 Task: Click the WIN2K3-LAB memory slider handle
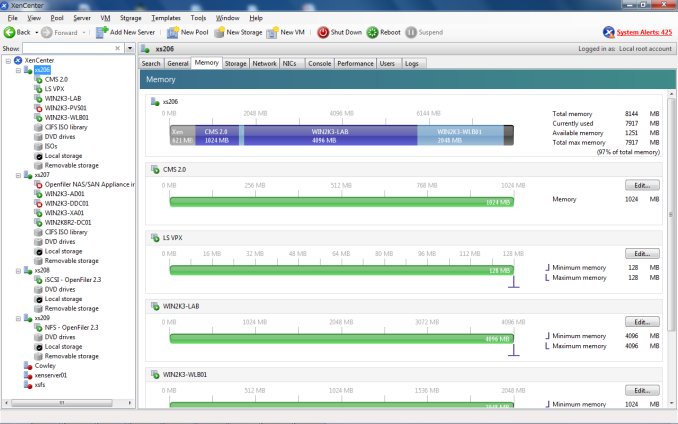click(513, 350)
